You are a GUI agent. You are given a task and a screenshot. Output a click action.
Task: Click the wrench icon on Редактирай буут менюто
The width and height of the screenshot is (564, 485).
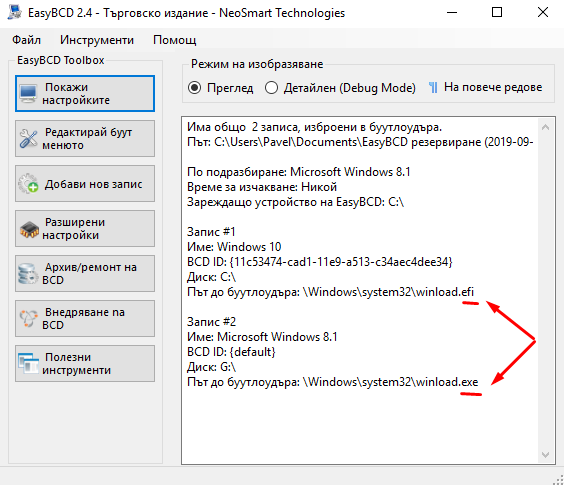tap(28, 139)
